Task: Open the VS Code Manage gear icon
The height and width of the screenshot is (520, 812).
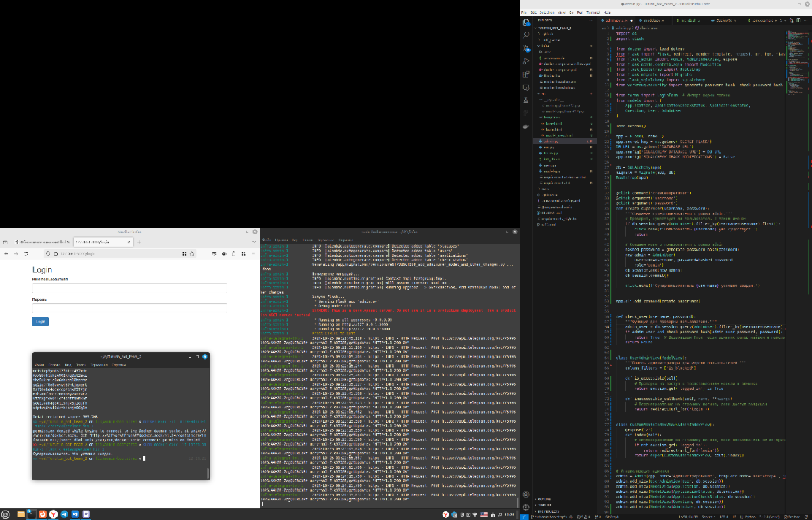Action: [526, 507]
